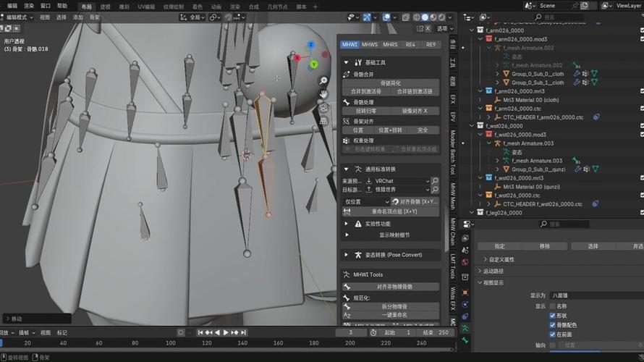Open the 雕刻 workspace tab
This screenshot has width=644, height=362.
(124, 7)
